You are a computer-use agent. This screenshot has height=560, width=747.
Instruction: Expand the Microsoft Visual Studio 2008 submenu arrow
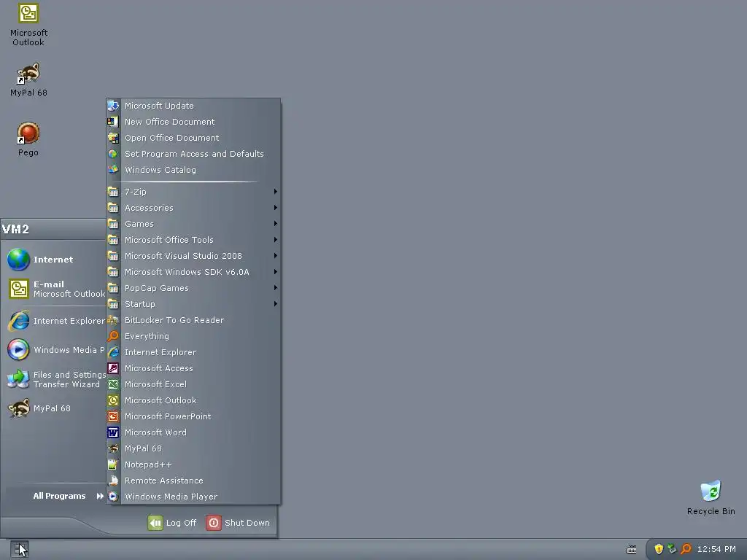point(275,256)
